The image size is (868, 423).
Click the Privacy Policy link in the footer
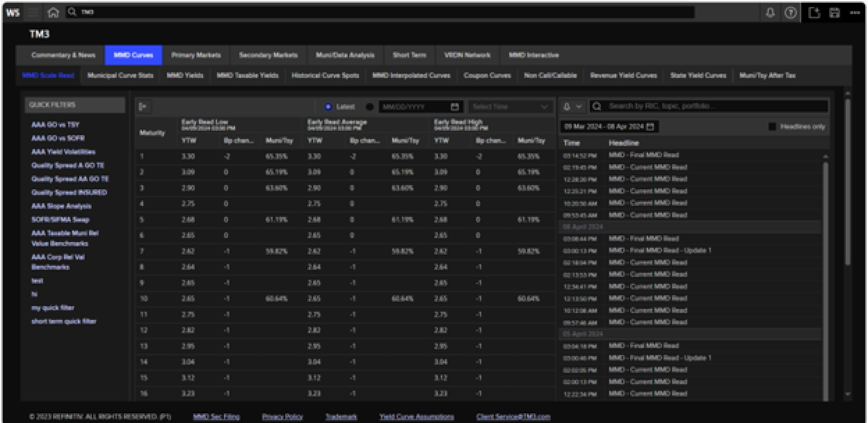[282, 415]
